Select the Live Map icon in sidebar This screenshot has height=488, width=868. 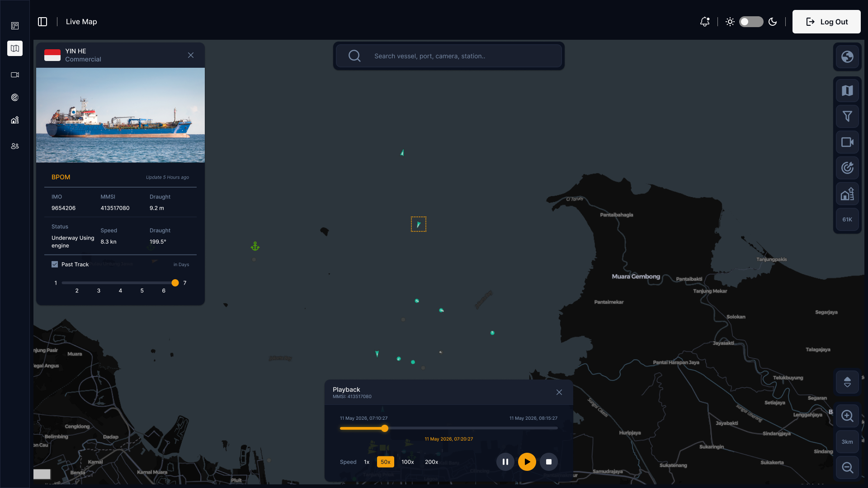tap(15, 48)
